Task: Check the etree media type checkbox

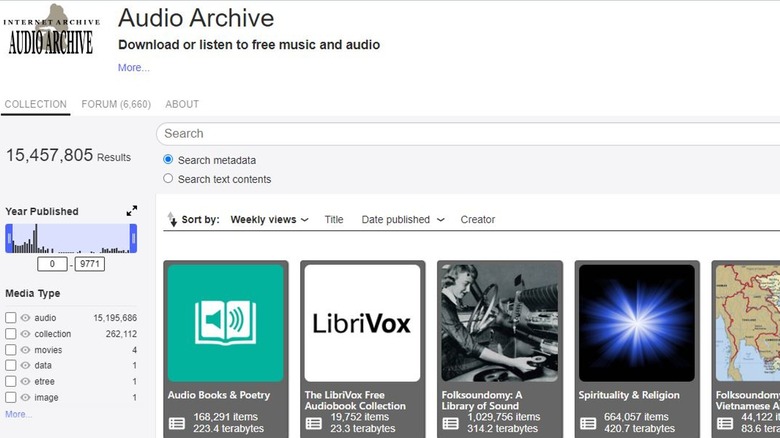Action: (10, 381)
